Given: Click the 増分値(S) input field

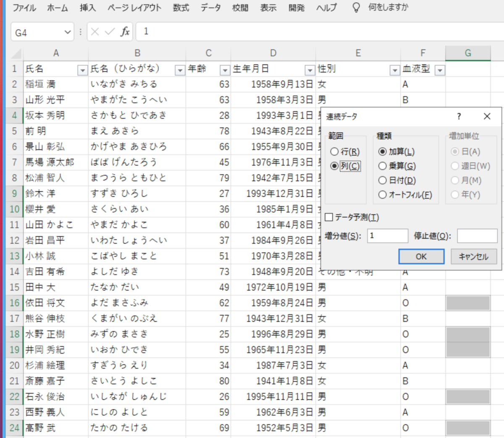Looking at the screenshot, I should coord(388,236).
